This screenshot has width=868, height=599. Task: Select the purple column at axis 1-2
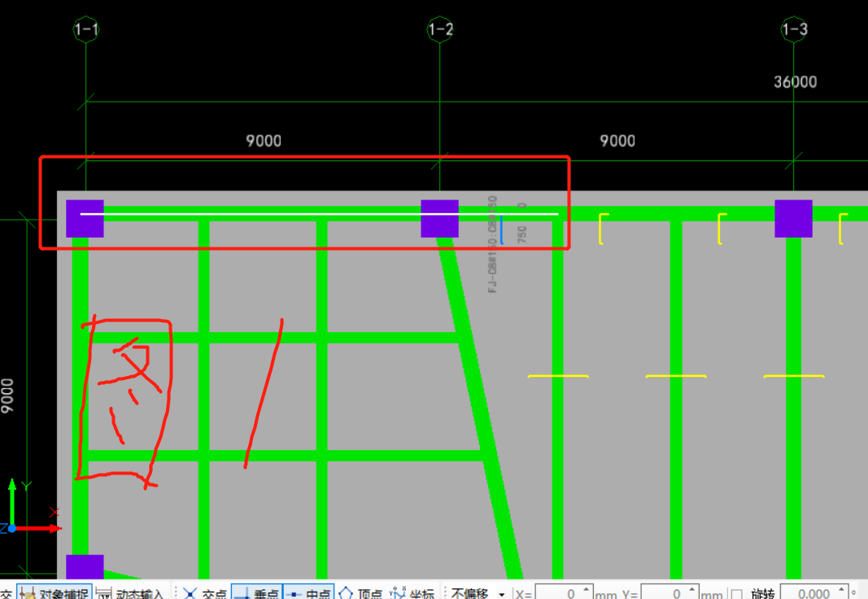pos(439,219)
